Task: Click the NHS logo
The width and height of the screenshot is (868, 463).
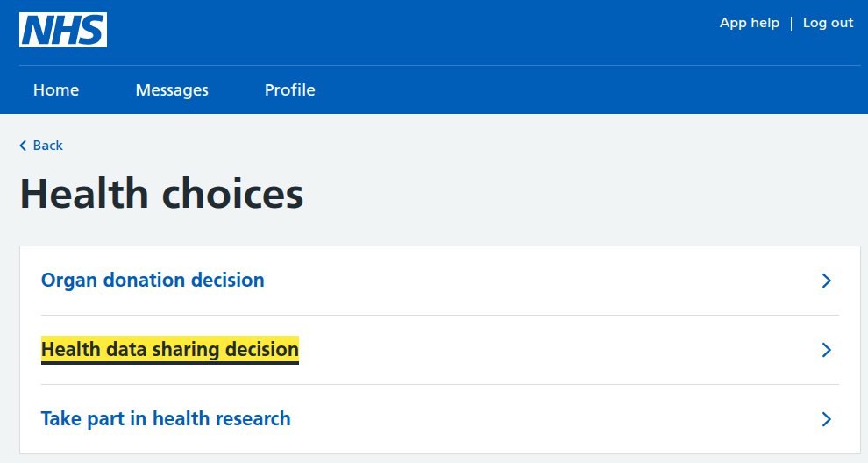Action: click(x=63, y=30)
